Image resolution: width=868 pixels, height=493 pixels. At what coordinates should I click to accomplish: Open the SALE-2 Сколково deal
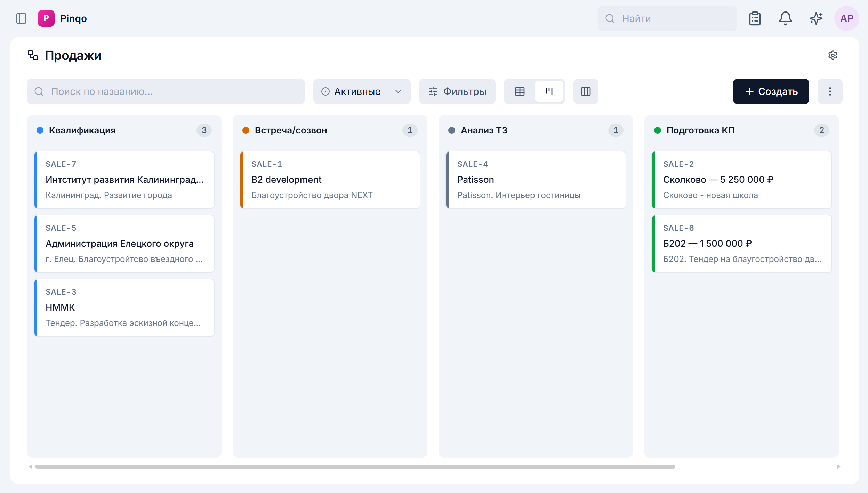pos(741,180)
